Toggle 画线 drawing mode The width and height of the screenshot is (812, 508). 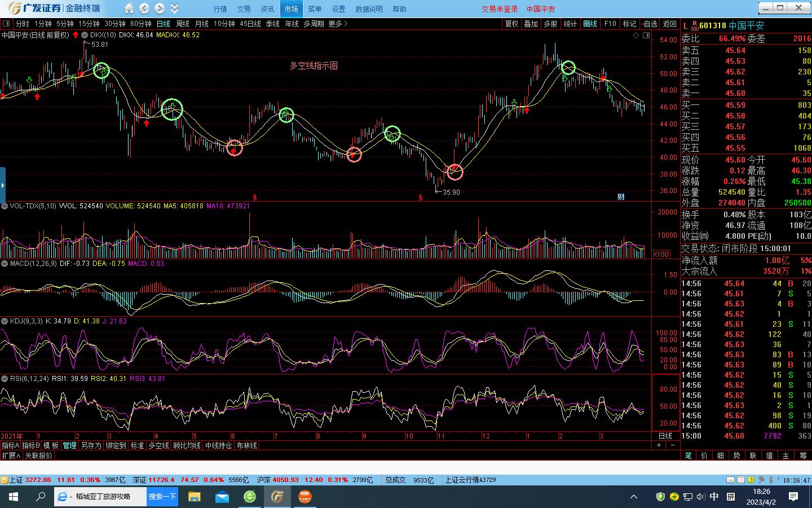pos(590,24)
